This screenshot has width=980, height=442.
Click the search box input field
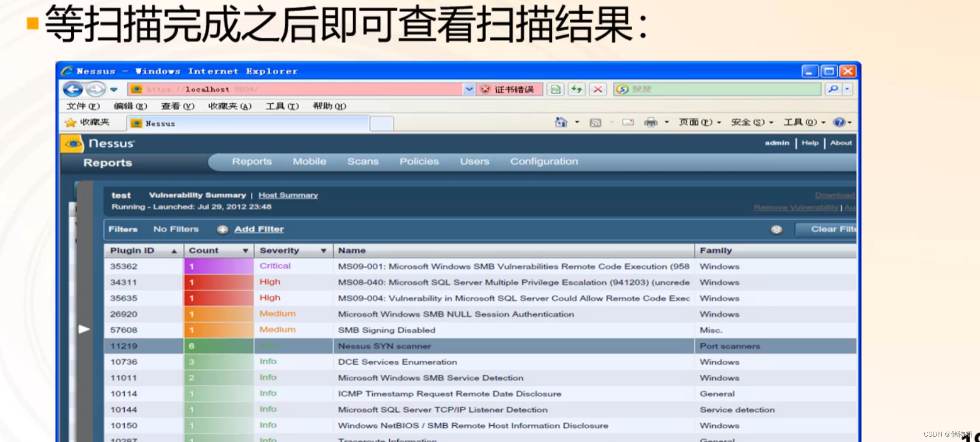pos(717,89)
